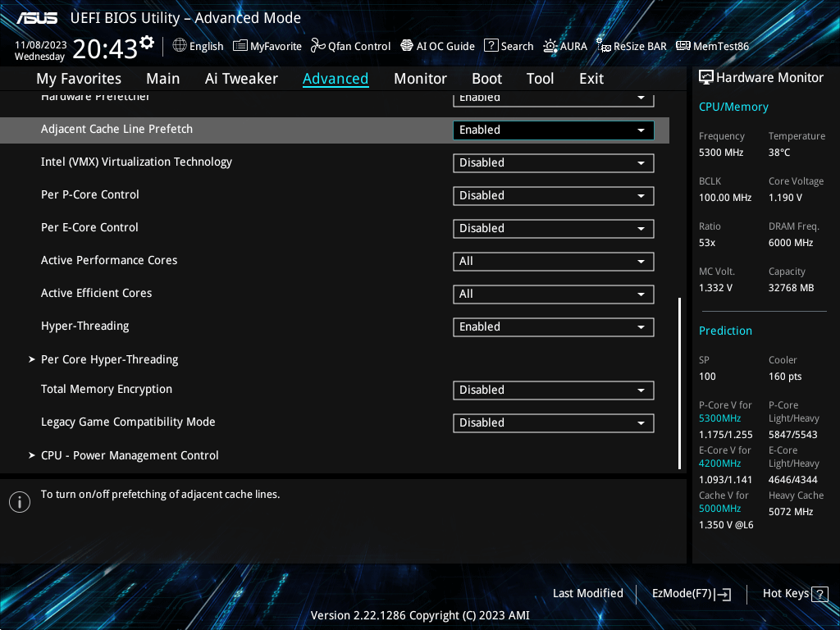Open Active Efficient Cores dropdown

(554, 294)
